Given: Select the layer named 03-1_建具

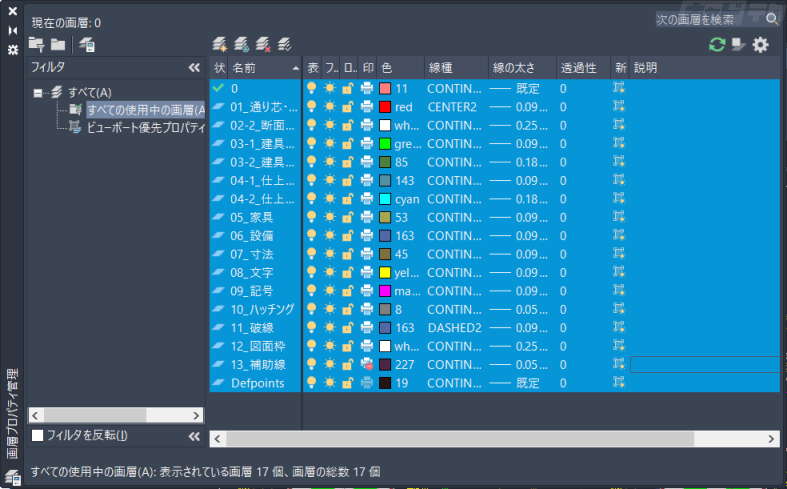Looking at the screenshot, I should click(x=263, y=144).
